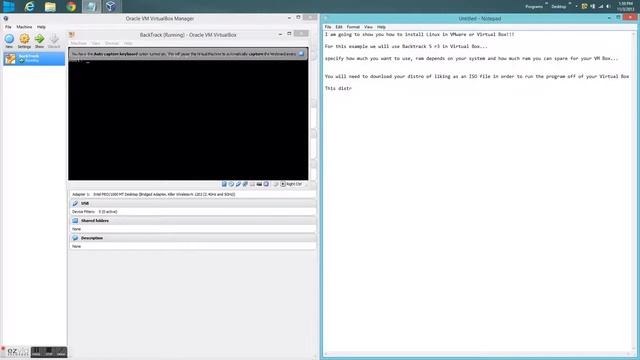Dismiss the Auto capture keyboard notification
Image resolution: width=640 pixels, height=360 pixels.
tap(301, 53)
